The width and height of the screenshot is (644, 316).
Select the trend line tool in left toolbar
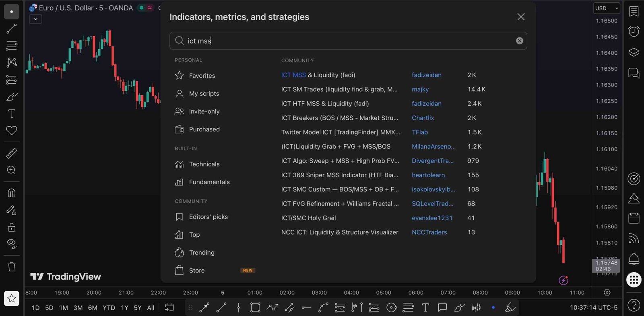coord(12,29)
